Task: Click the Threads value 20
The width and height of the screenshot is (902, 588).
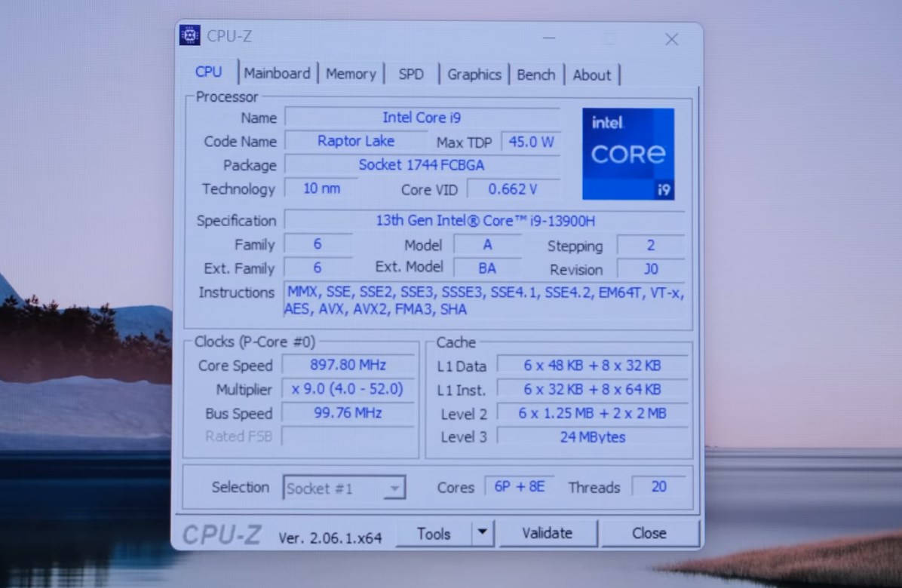Action: point(658,486)
